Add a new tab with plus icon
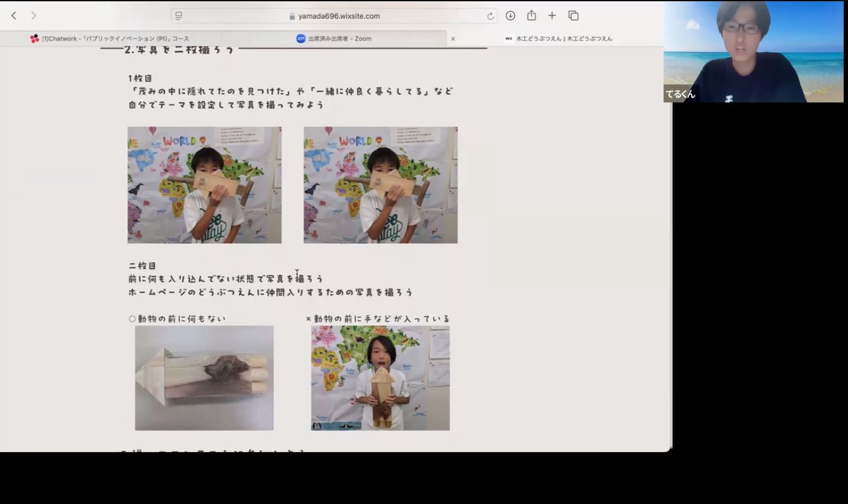This screenshot has width=848, height=504. [x=552, y=16]
